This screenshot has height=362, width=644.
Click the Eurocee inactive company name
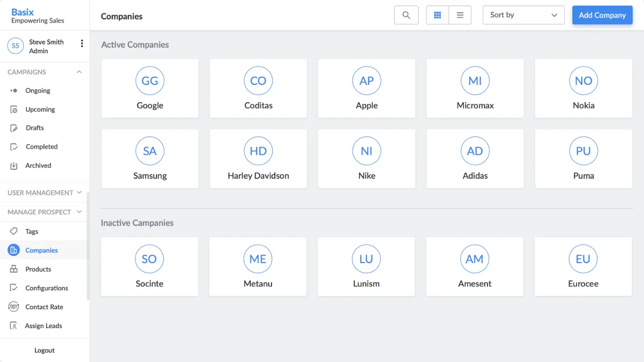[583, 284]
